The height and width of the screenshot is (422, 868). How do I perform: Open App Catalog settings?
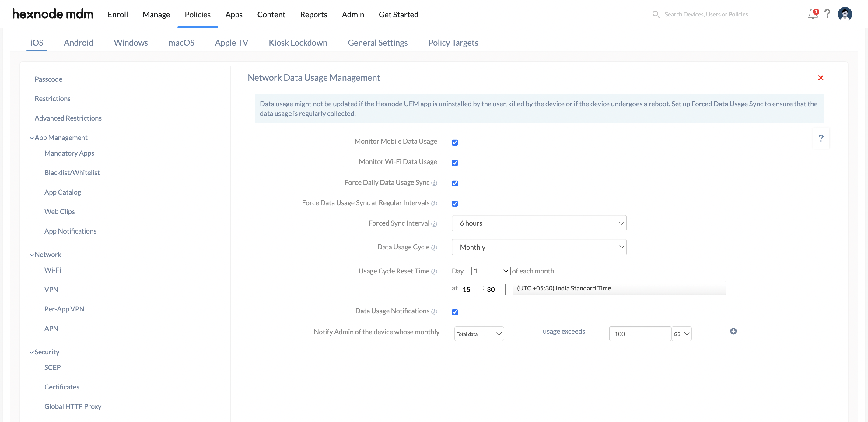63,192
